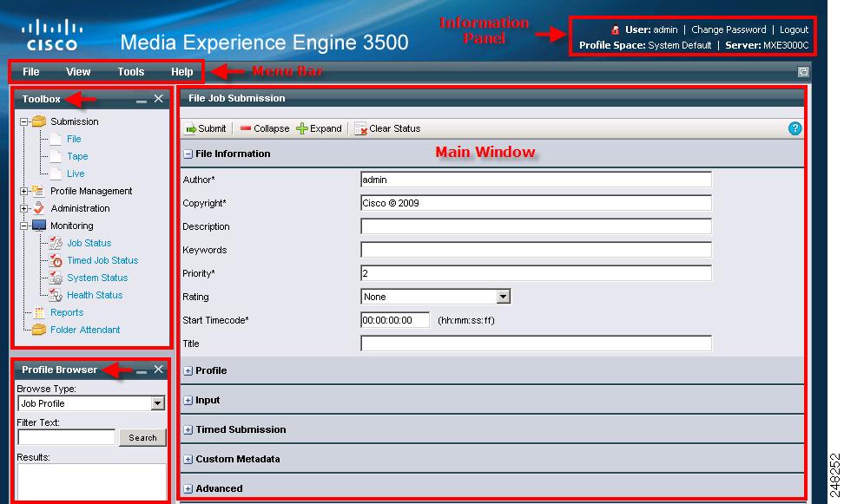
Task: Click Clear Status in the toolbar
Action: tap(387, 128)
